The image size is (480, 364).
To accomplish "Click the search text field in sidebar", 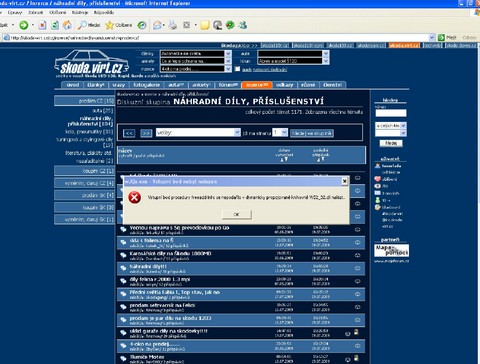I will pos(391,113).
